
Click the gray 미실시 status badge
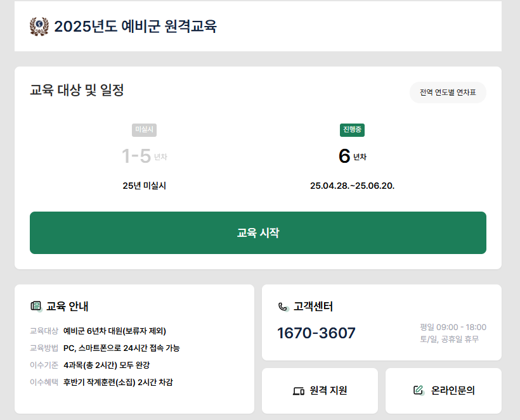[144, 130]
